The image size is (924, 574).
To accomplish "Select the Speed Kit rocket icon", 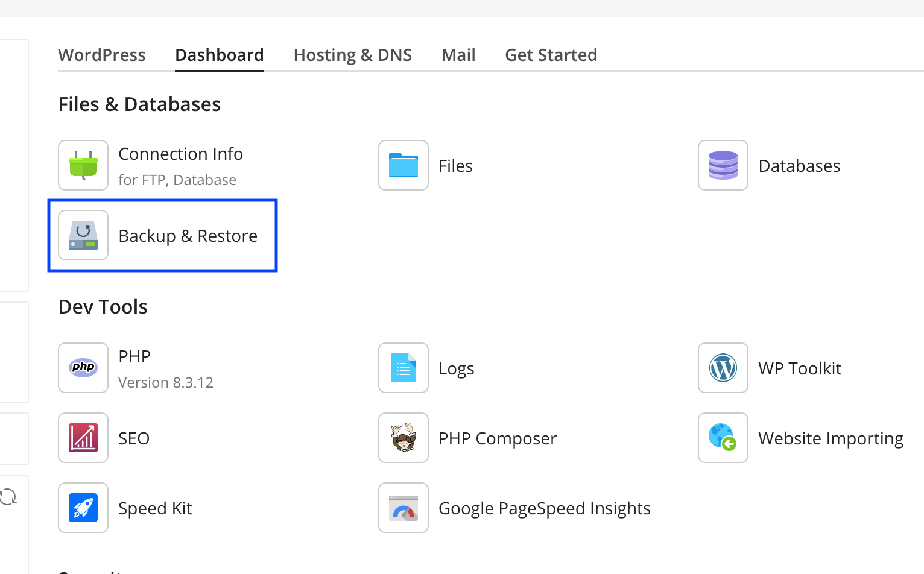I will 83,507.
